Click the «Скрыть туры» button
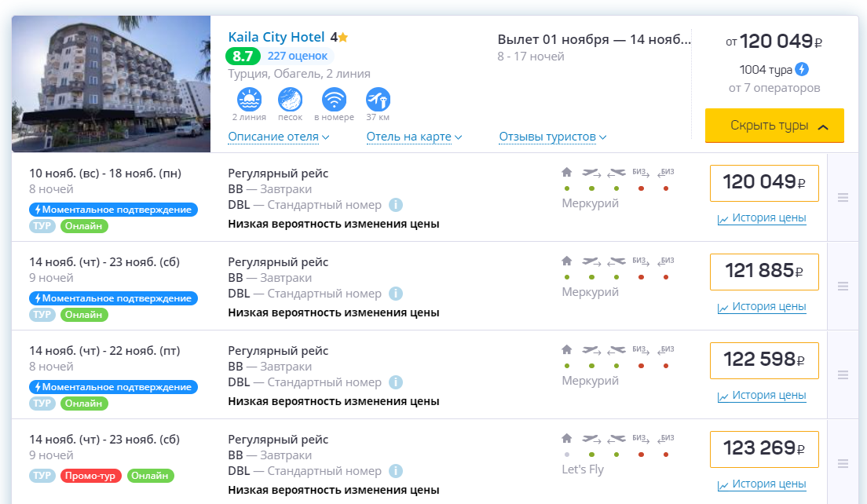Screen dimensions: 867x504 774,126
